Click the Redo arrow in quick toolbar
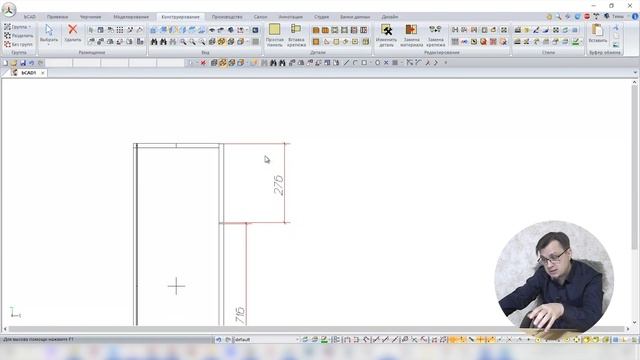The height and width of the screenshot is (360, 640). (x=40, y=63)
